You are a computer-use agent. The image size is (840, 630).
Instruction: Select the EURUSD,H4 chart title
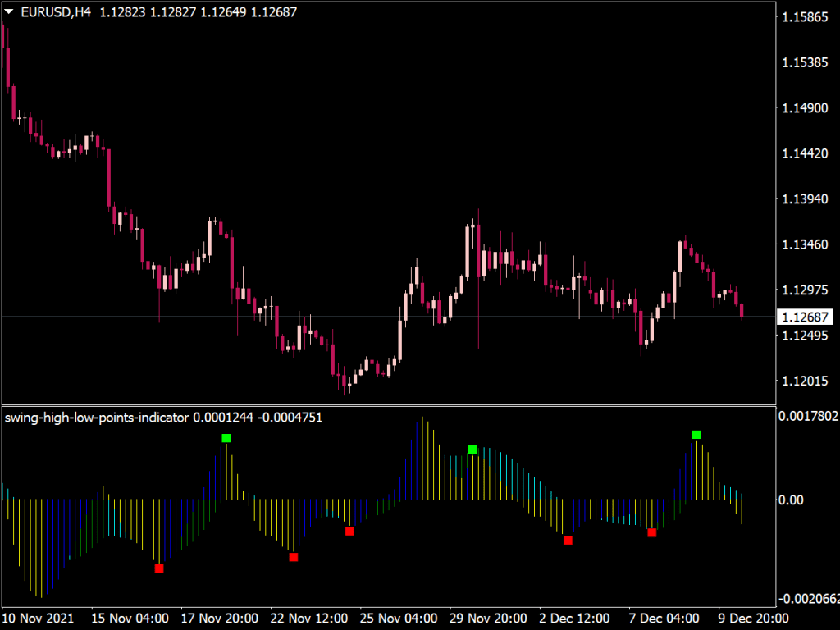coord(56,12)
